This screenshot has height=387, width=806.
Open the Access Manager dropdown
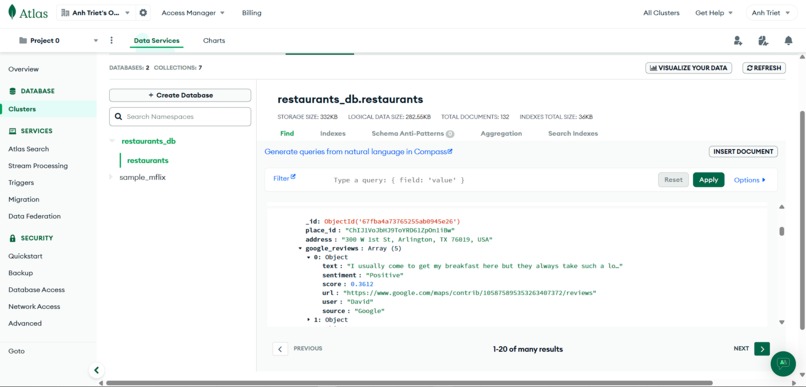(193, 13)
